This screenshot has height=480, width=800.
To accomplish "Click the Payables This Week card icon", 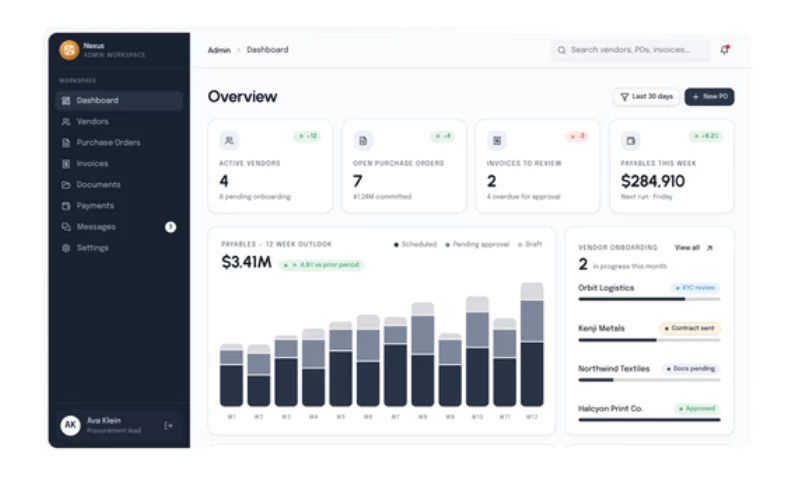I will tap(631, 140).
